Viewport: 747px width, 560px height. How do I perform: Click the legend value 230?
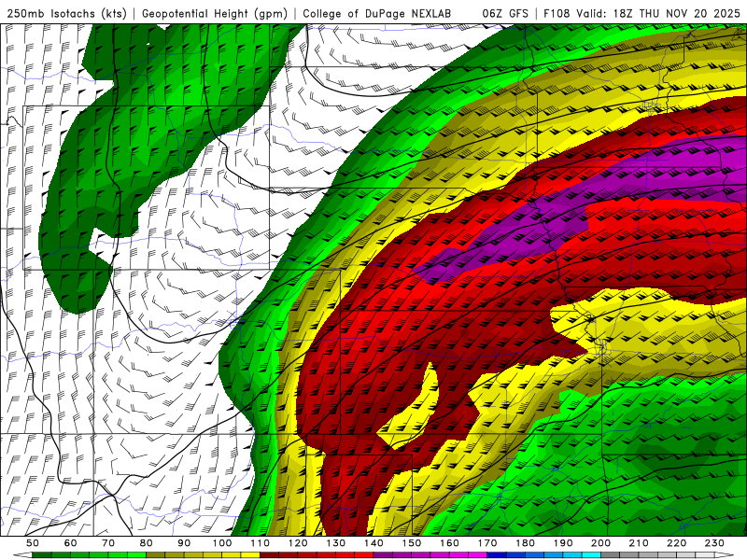pos(714,543)
